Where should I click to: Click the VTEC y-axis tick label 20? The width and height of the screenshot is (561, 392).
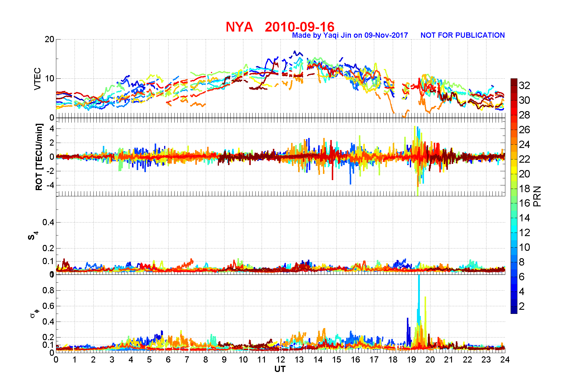click(x=49, y=39)
